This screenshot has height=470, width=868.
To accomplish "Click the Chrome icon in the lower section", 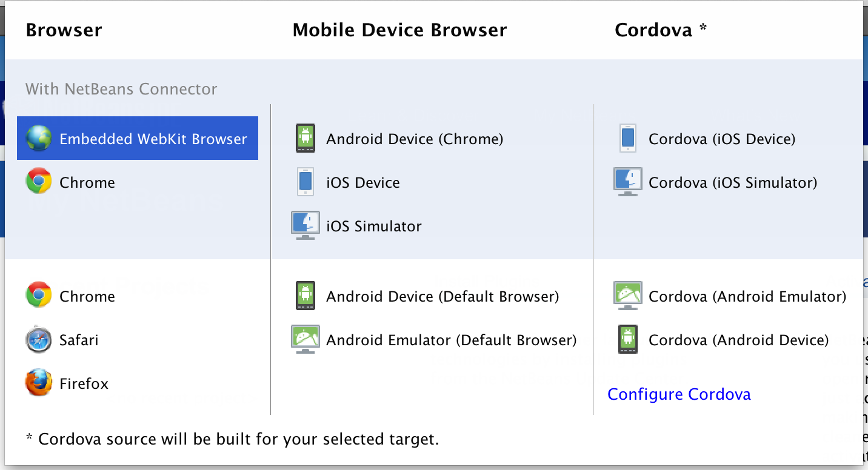I will tap(39, 296).
